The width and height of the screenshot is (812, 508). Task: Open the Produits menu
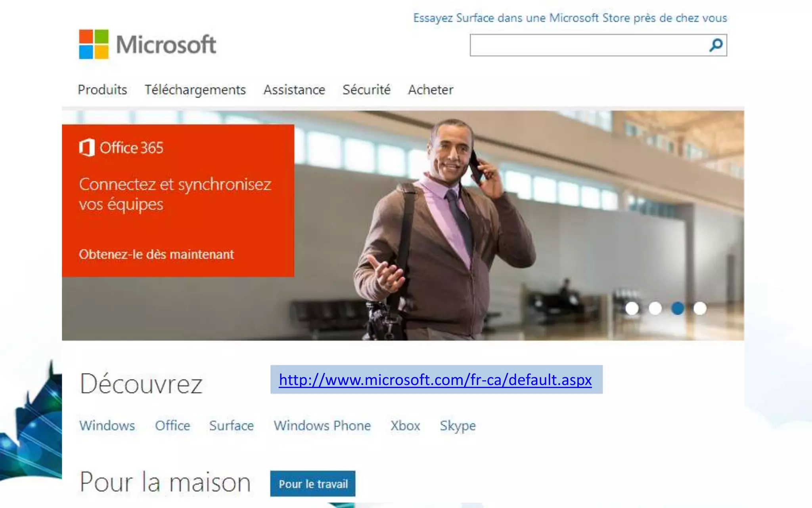tap(102, 90)
